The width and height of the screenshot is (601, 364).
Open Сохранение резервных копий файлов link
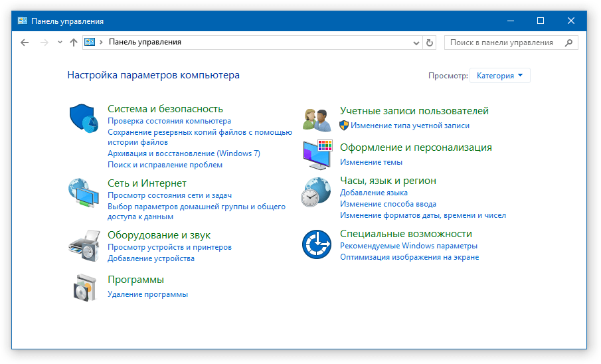click(200, 137)
